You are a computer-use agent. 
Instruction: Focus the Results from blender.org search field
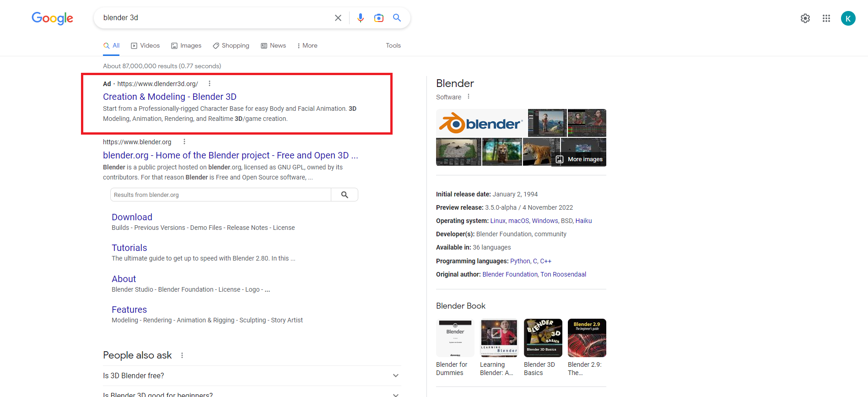221,195
